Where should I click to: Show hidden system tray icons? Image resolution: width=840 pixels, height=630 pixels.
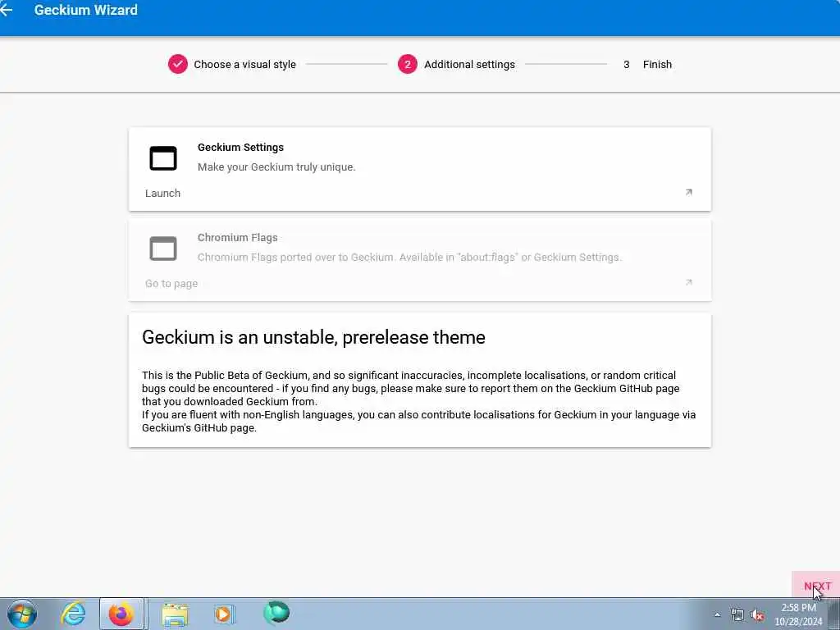717,615
